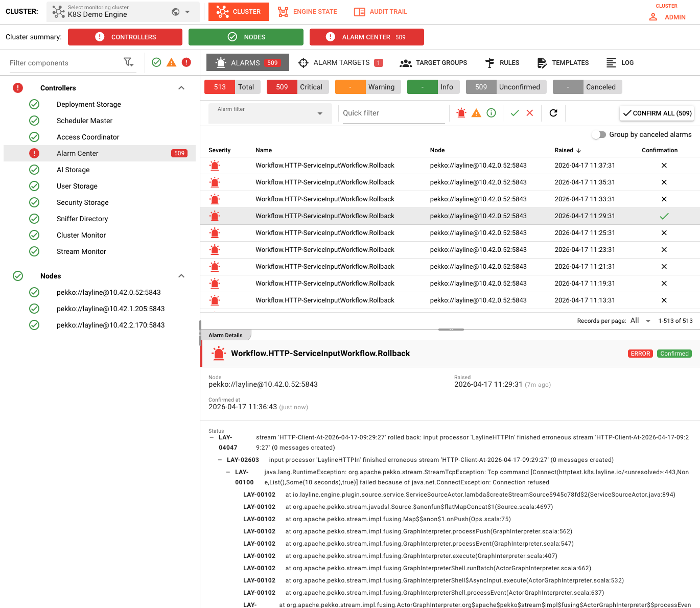Image resolution: width=700 pixels, height=608 pixels.
Task: Click the red error icon beside Alarm Center
Action: coord(34,153)
